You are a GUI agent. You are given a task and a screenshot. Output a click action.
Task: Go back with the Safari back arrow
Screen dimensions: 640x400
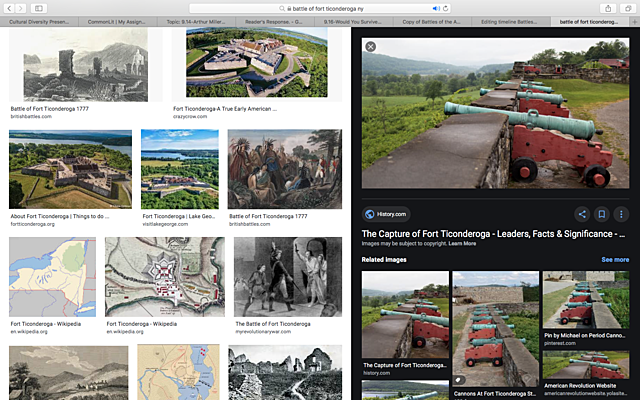pos(9,8)
